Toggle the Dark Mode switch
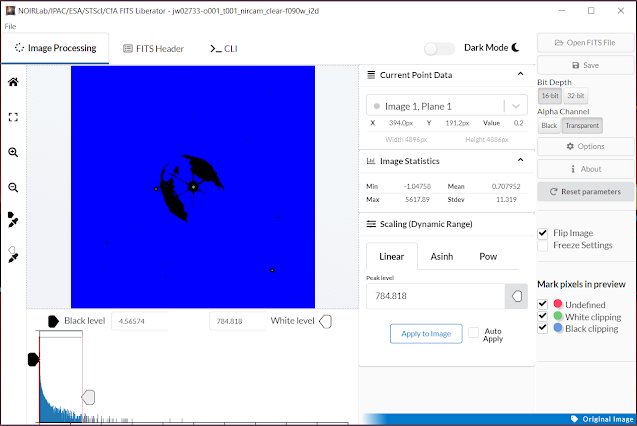 [x=439, y=49]
